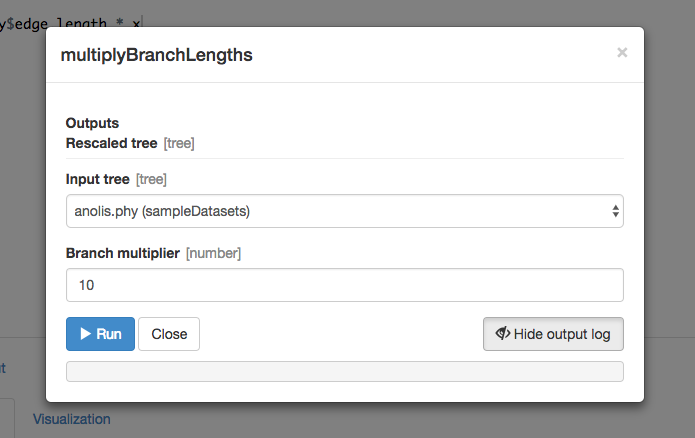Click the crossed-eye icon on Hide output log
The image size is (695, 438).
pyautogui.click(x=503, y=333)
